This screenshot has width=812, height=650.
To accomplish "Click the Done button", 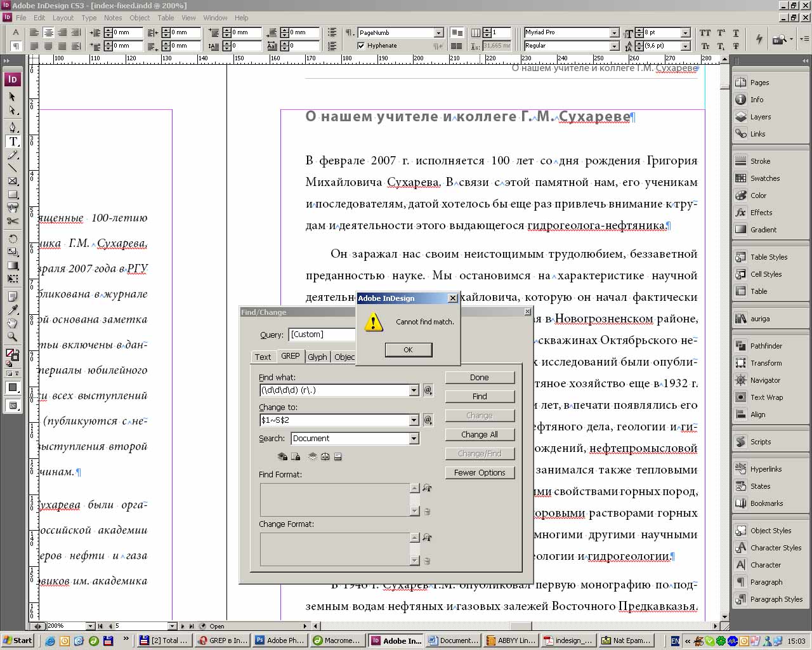I will point(480,377).
